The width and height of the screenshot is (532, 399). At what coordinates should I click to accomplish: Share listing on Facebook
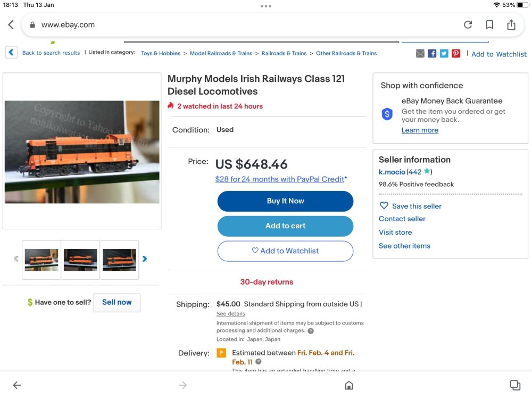[432, 53]
